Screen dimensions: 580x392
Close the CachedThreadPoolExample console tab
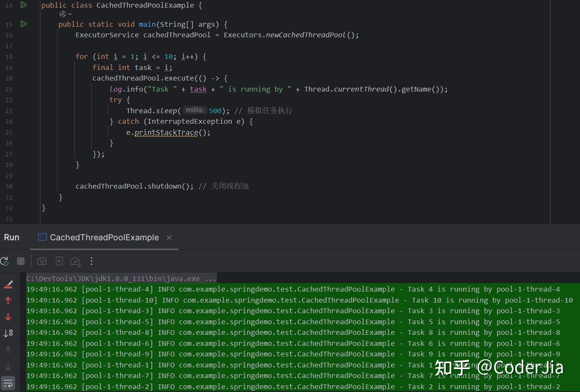[169, 238]
